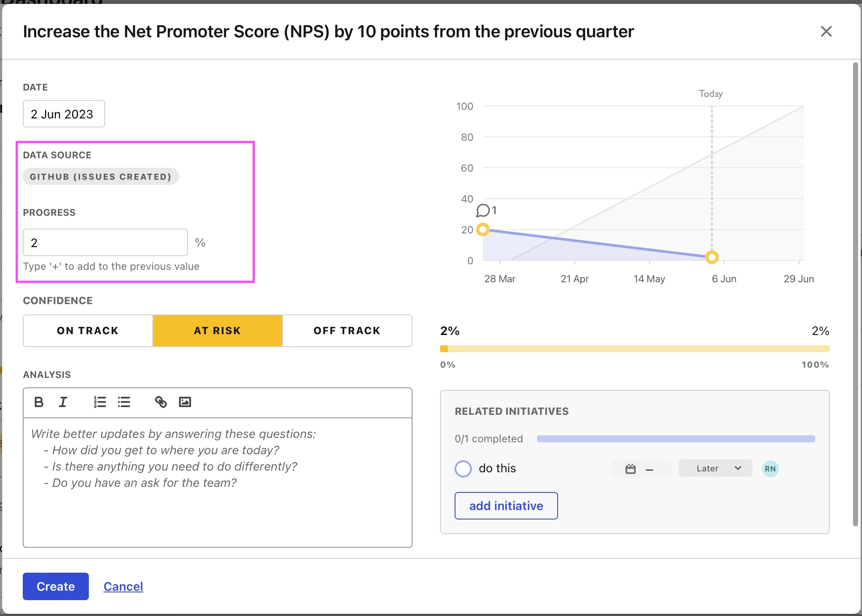
Task: Click the add initiative button
Action: tap(506, 506)
